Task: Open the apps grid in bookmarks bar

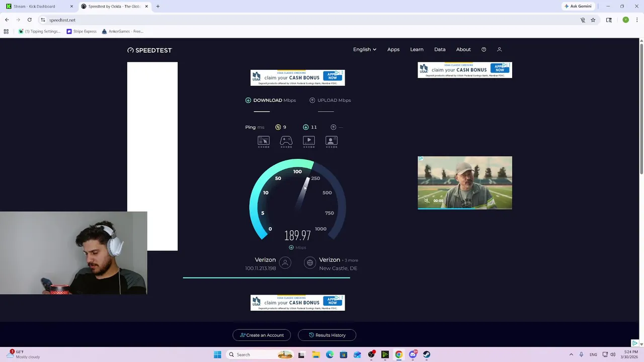Action: pos(6,31)
